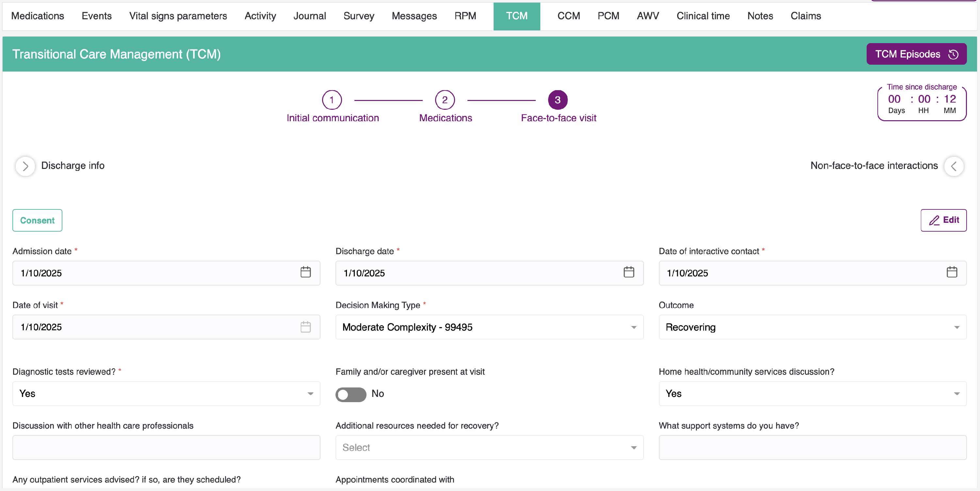
Task: Switch to the CCM tab
Action: (568, 16)
